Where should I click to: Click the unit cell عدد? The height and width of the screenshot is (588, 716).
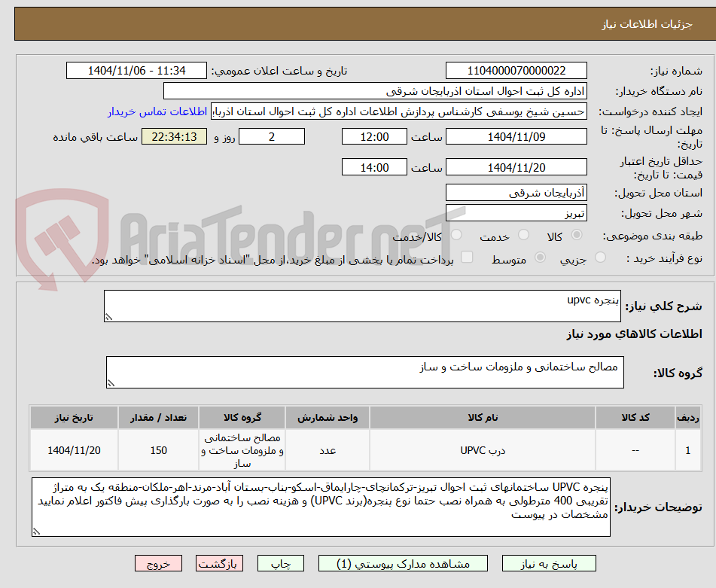pyautogui.click(x=328, y=450)
